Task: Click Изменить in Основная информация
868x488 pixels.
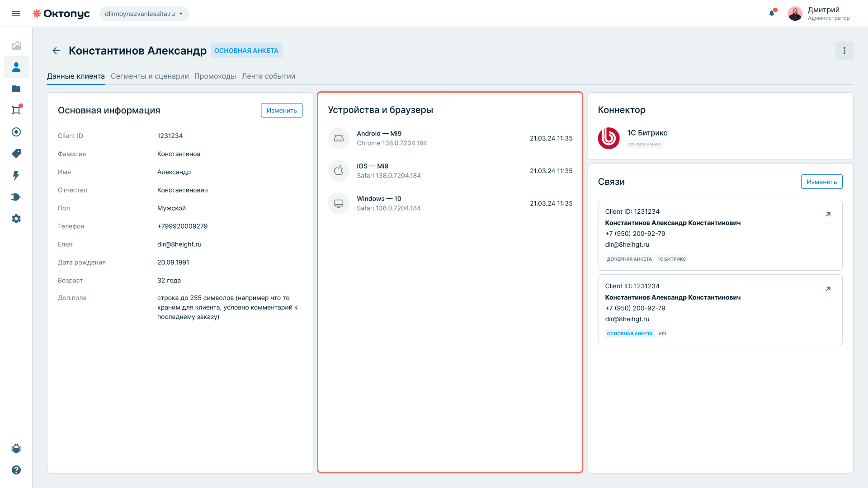Action: (282, 110)
